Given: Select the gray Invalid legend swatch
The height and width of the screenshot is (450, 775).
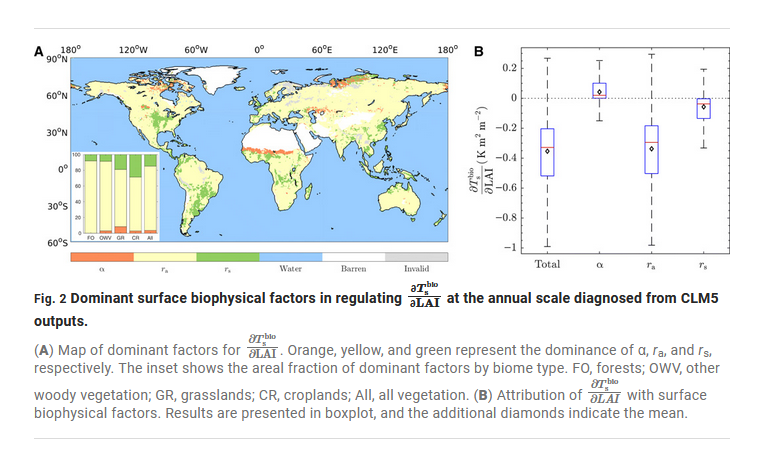Looking at the screenshot, I should (417, 257).
